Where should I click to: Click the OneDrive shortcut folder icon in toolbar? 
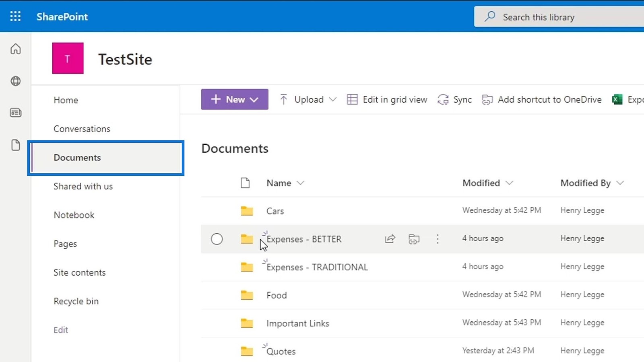pyautogui.click(x=487, y=99)
